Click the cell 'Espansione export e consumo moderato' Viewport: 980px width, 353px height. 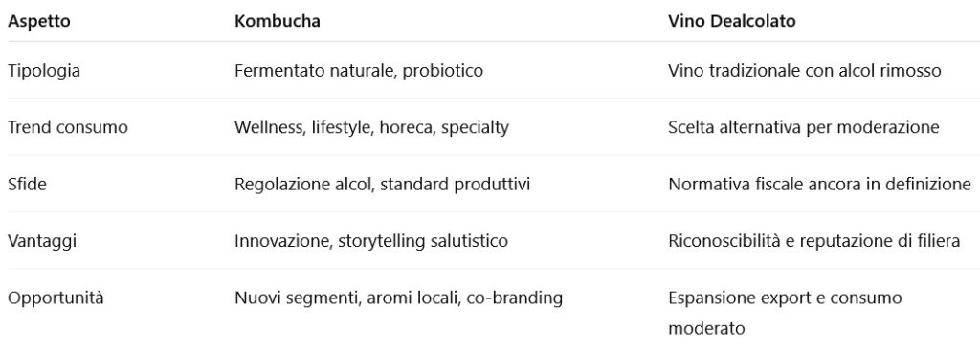[785, 313]
